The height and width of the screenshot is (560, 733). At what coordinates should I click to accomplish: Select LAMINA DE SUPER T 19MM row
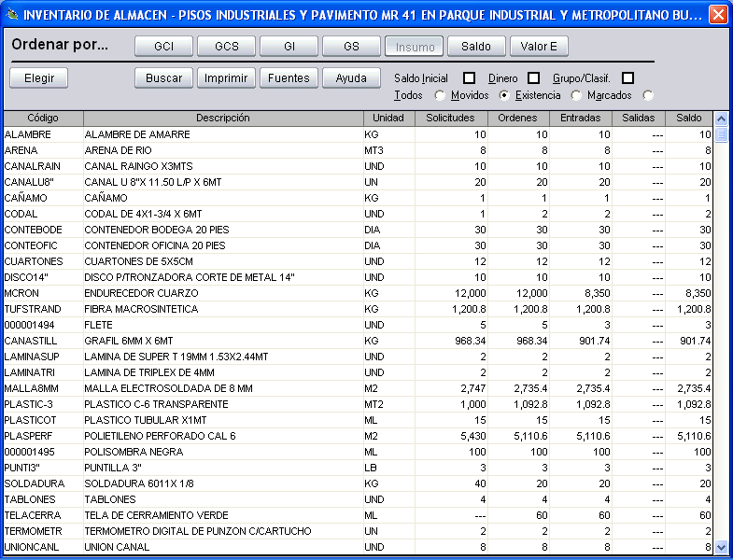358,357
